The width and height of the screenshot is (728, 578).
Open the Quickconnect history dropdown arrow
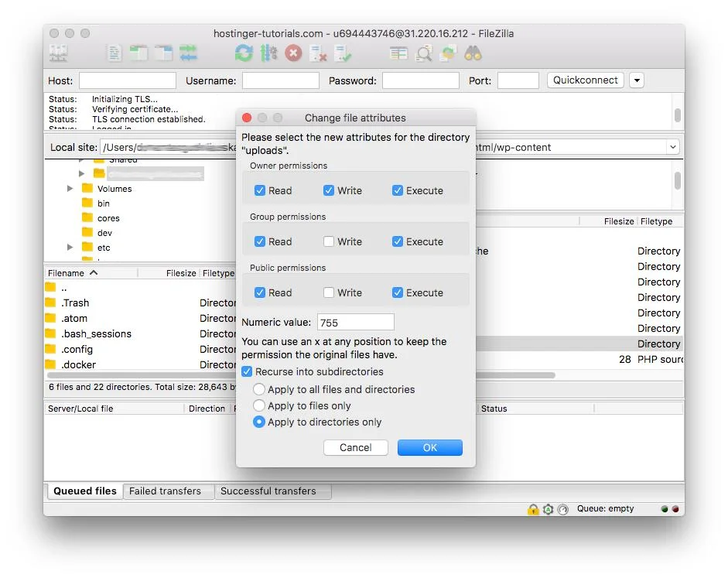click(637, 80)
